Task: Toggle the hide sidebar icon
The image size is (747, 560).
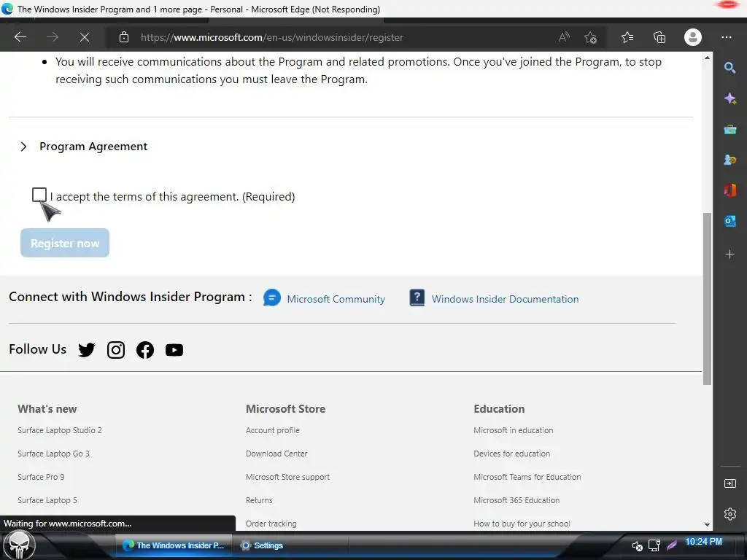Action: coord(729,483)
